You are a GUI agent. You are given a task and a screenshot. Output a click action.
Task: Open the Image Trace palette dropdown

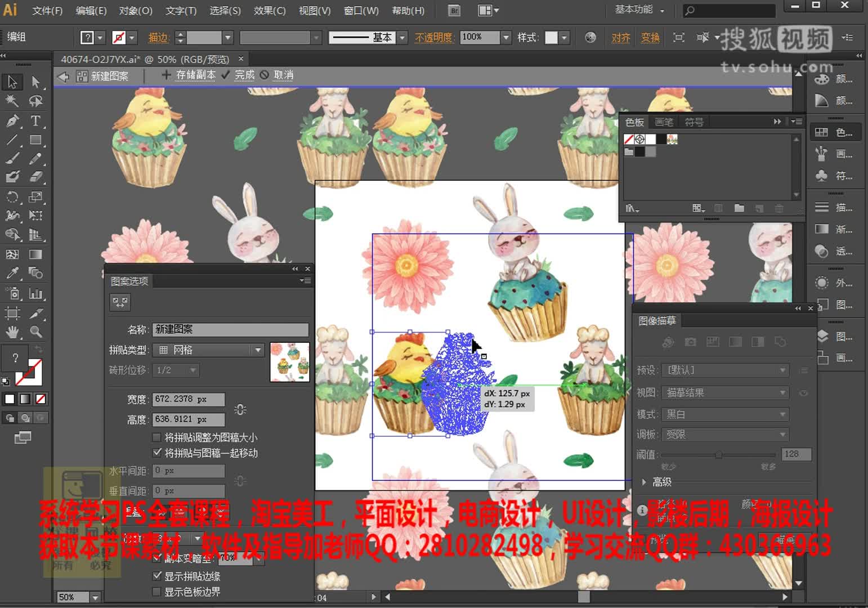pos(725,435)
